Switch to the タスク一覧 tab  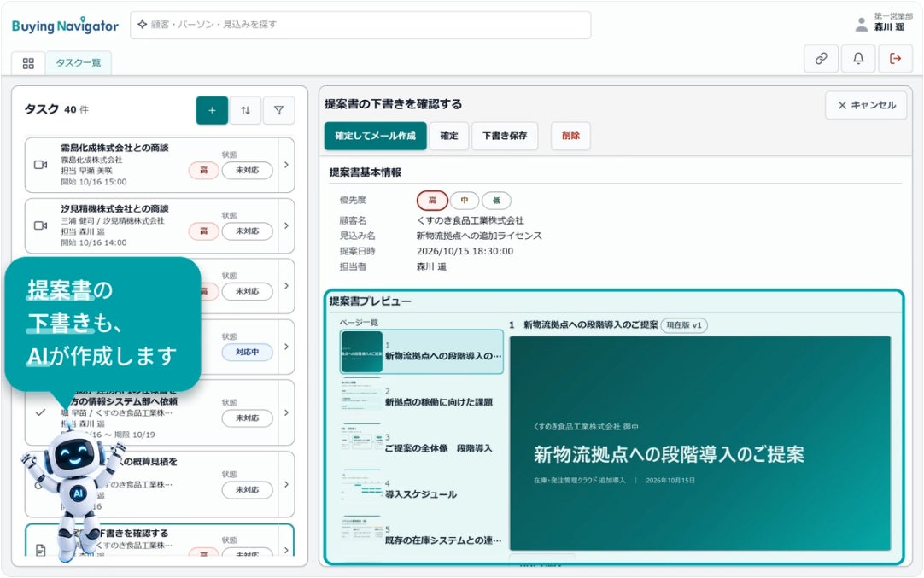click(x=79, y=63)
